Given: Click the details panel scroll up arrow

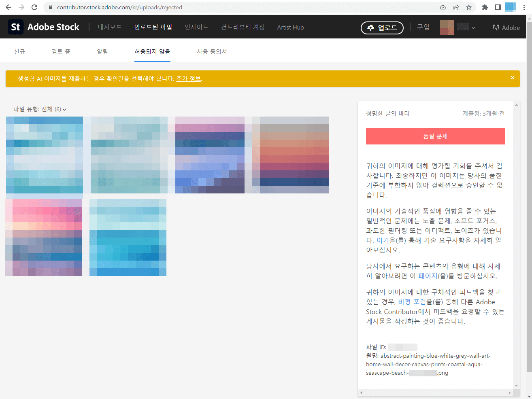Looking at the screenshot, I should (x=516, y=105).
